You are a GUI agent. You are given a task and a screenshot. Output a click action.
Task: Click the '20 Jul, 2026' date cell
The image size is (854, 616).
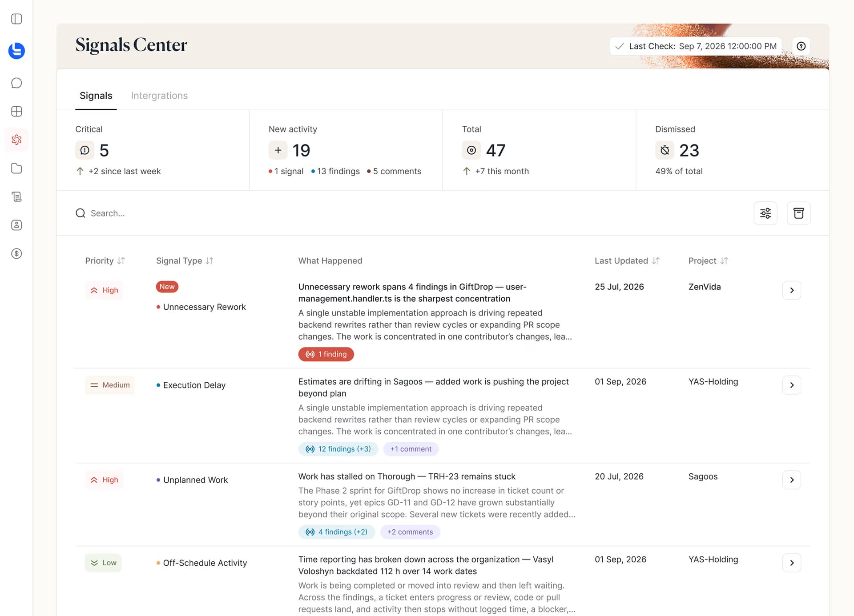pyautogui.click(x=619, y=476)
